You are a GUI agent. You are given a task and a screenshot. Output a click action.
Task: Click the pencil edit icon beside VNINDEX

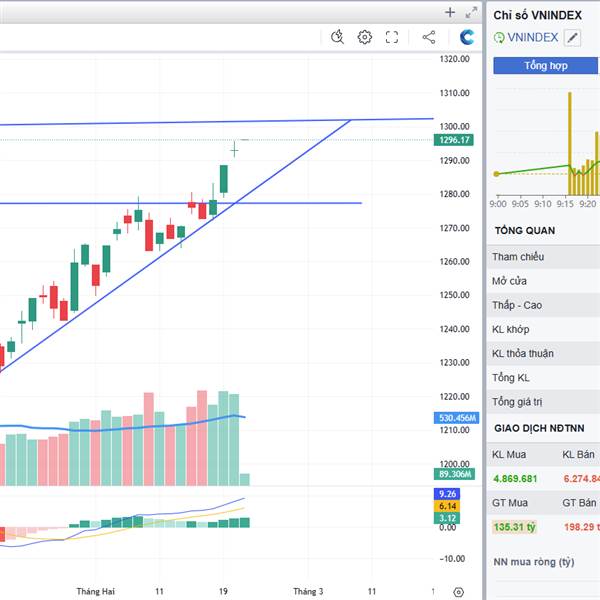(x=572, y=38)
